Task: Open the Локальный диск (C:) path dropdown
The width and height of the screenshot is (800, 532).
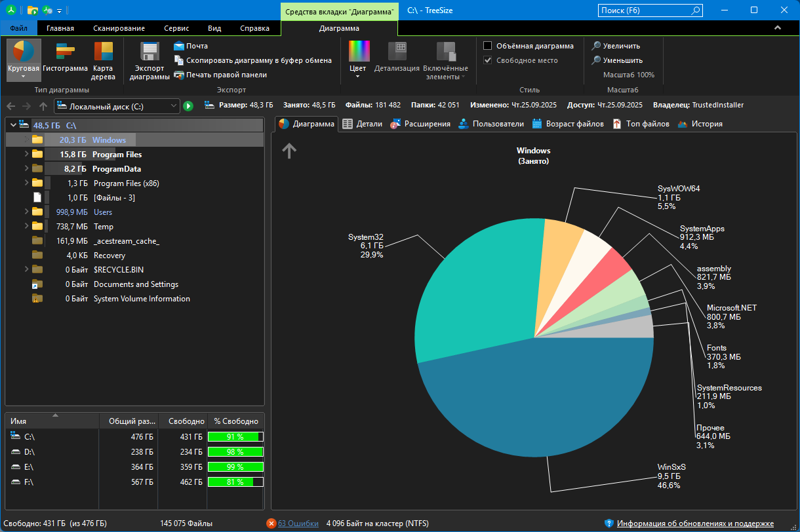Action: pos(174,105)
